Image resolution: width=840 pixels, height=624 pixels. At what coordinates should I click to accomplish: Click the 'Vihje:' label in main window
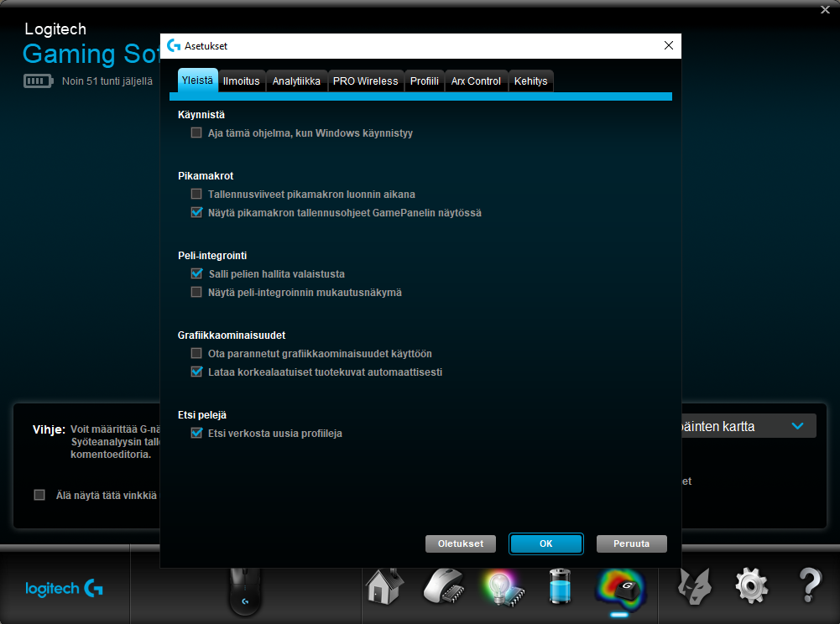[49, 429]
